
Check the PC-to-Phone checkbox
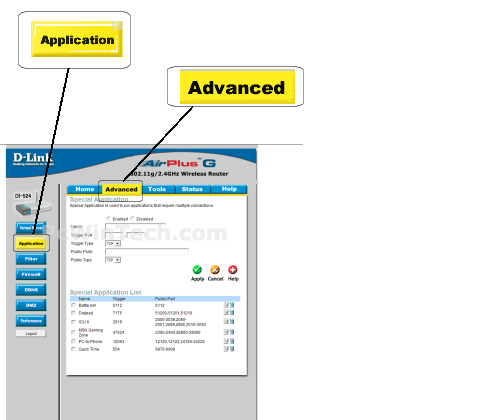73,341
